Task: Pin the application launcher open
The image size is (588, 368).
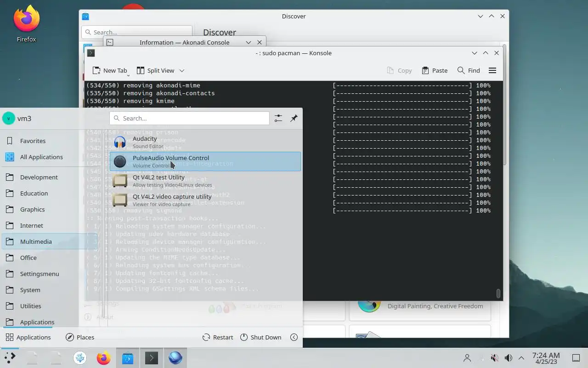Action: pyautogui.click(x=294, y=118)
